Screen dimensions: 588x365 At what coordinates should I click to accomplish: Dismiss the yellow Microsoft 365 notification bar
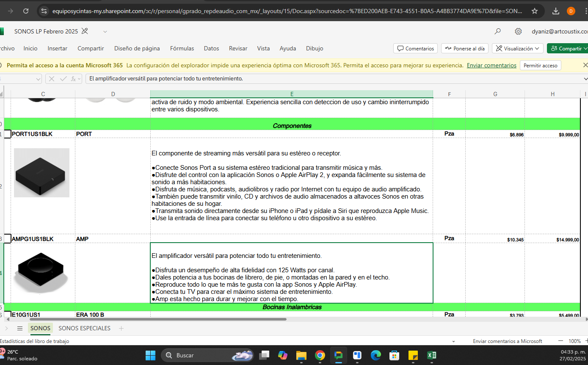tap(585, 65)
